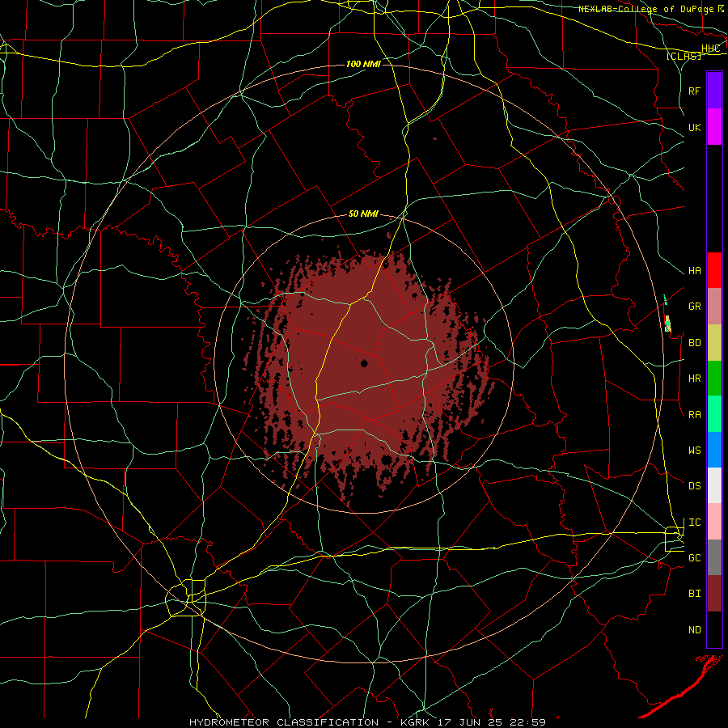Click the [CLAS] label text
728x728 pixels.
[x=684, y=57]
